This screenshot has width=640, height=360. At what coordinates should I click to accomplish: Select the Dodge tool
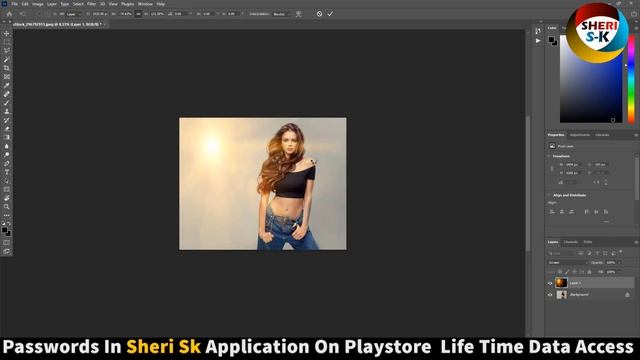[7, 155]
